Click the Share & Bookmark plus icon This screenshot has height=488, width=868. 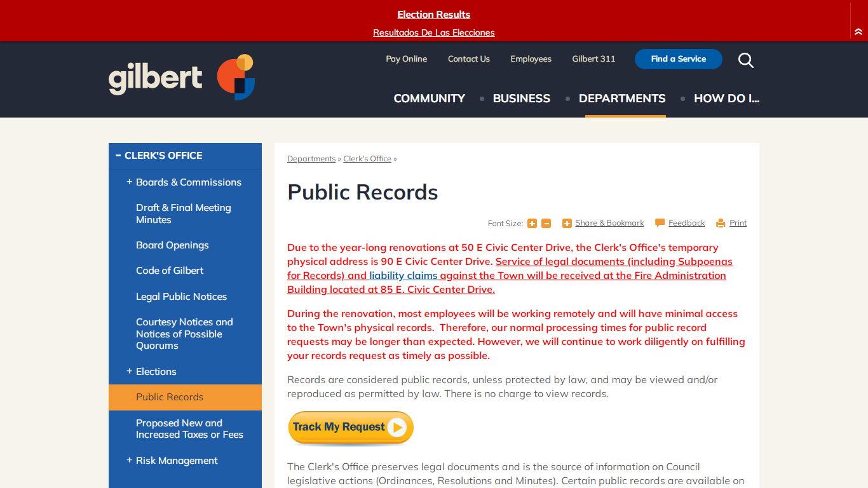[567, 223]
